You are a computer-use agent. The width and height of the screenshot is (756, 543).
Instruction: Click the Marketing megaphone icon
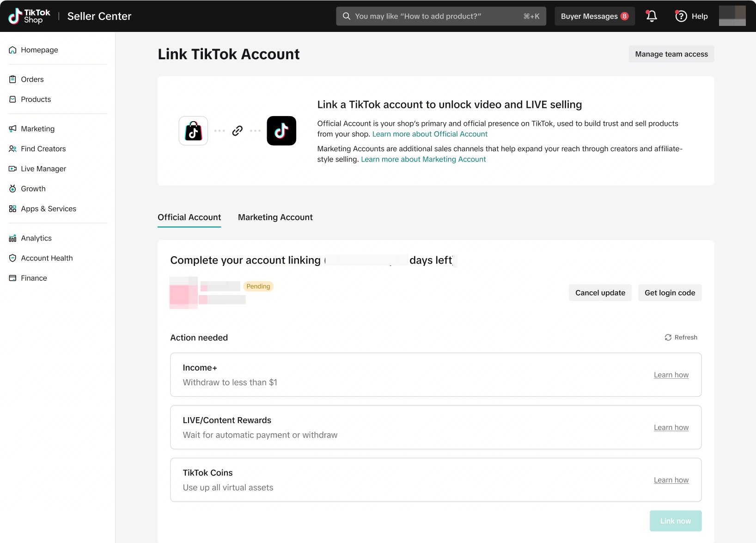tap(12, 129)
